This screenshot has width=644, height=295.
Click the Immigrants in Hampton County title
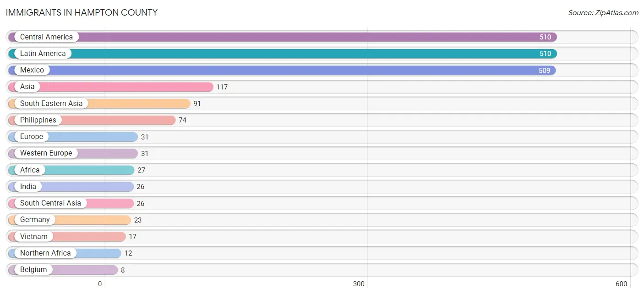(82, 13)
